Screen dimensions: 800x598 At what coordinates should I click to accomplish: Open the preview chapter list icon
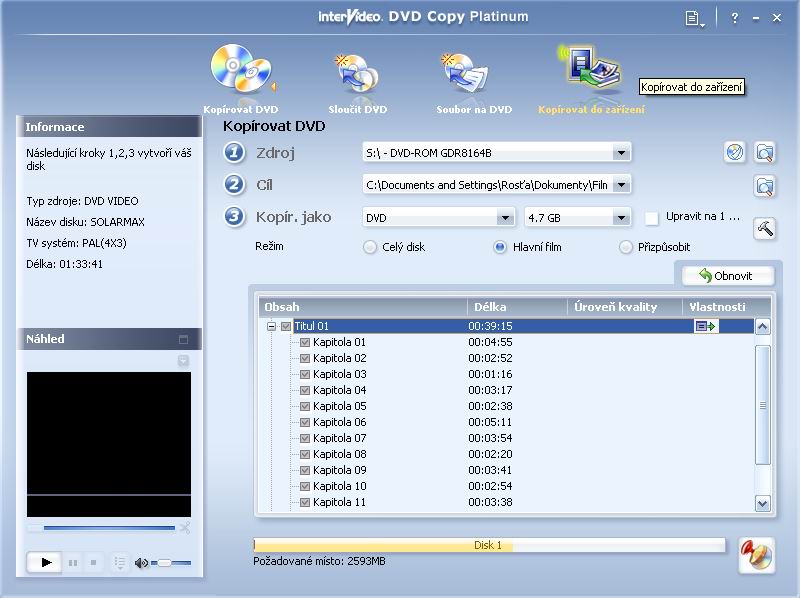coord(119,563)
